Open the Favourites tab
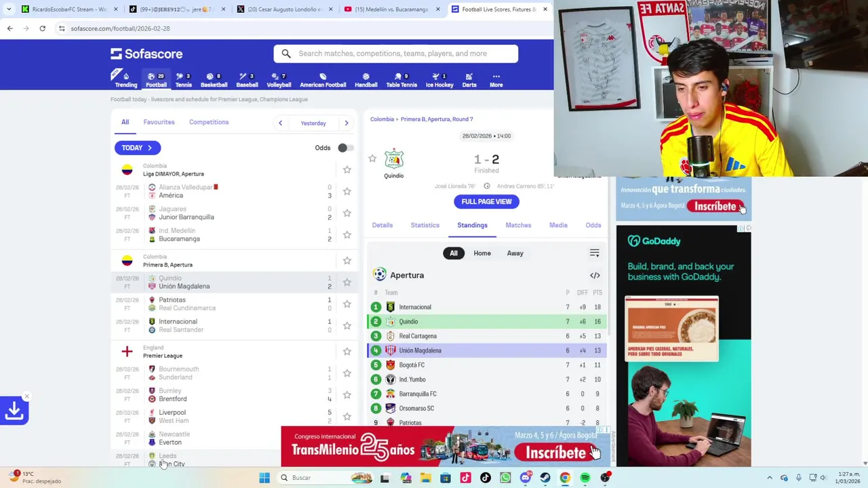This screenshot has width=868, height=488. (159, 122)
